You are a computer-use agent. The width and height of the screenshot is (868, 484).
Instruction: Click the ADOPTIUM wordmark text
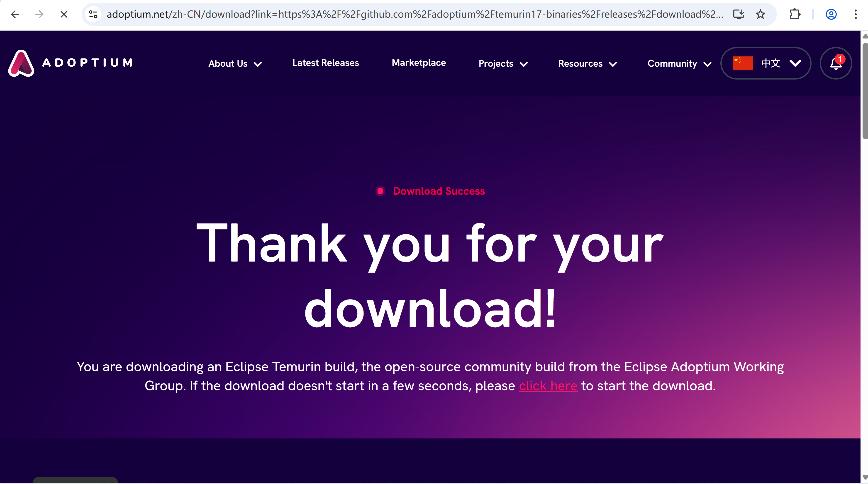pyautogui.click(x=87, y=63)
